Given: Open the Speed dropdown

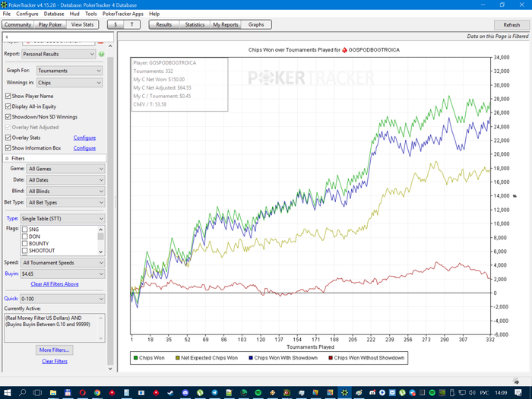Looking at the screenshot, I should pyautogui.click(x=62, y=263).
